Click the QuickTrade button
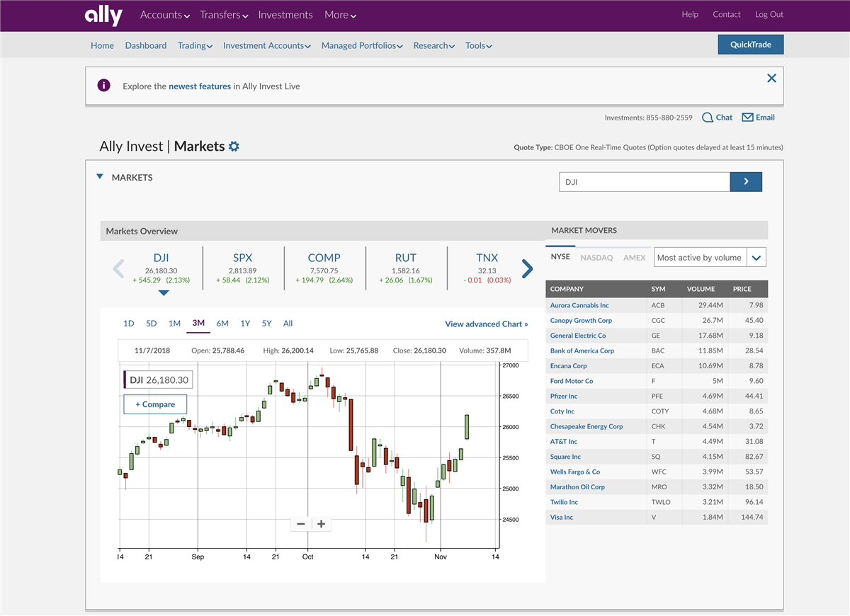The height and width of the screenshot is (616, 850). tap(751, 45)
